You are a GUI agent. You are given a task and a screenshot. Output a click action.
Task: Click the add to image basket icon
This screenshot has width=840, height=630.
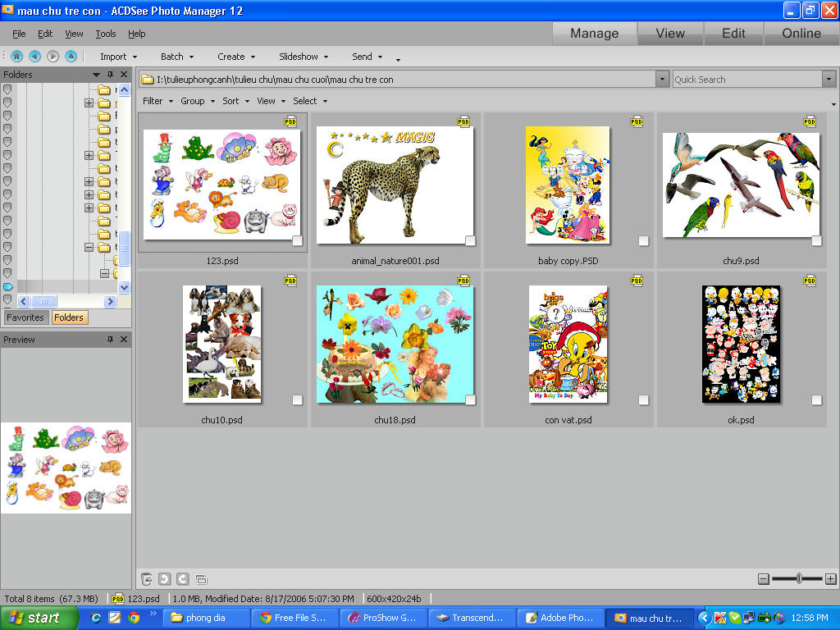click(x=146, y=578)
